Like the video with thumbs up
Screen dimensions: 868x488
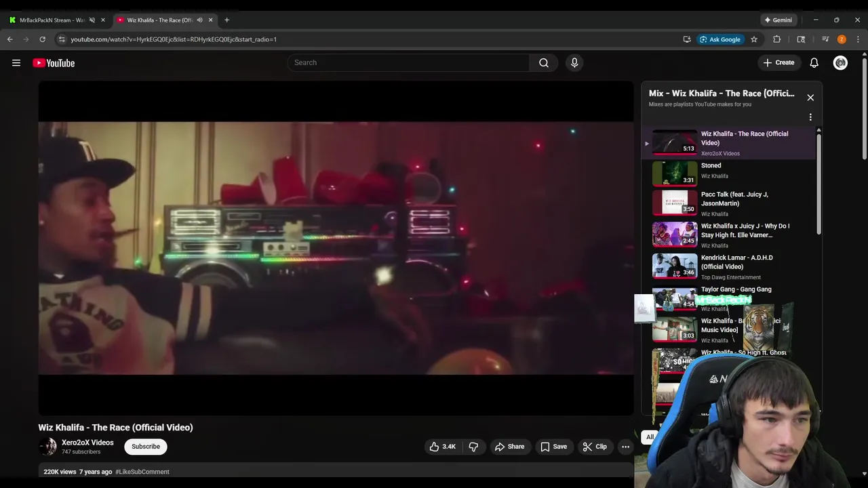coord(441,447)
